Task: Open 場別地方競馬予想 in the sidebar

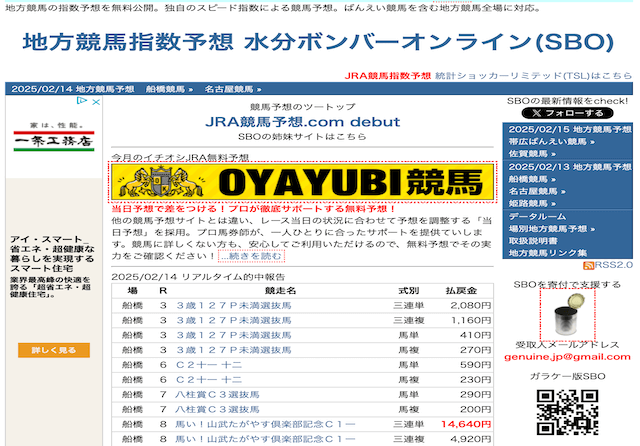Action: 551,229
